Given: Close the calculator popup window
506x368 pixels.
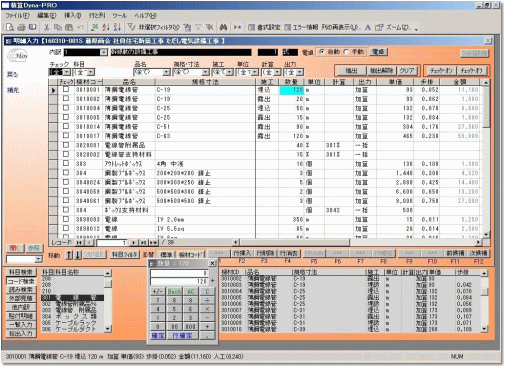Looking at the screenshot, I should pyautogui.click(x=212, y=263).
